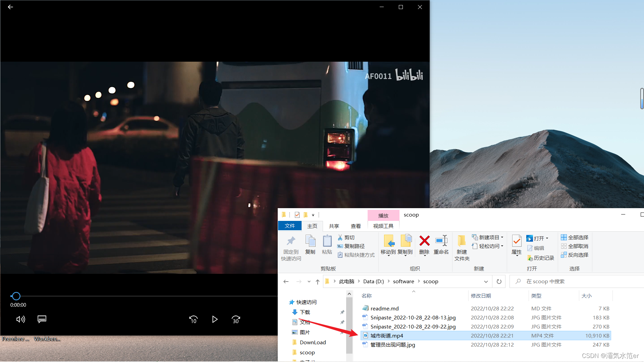Switch to the 共享 tab
The image size is (644, 362).
[334, 226]
